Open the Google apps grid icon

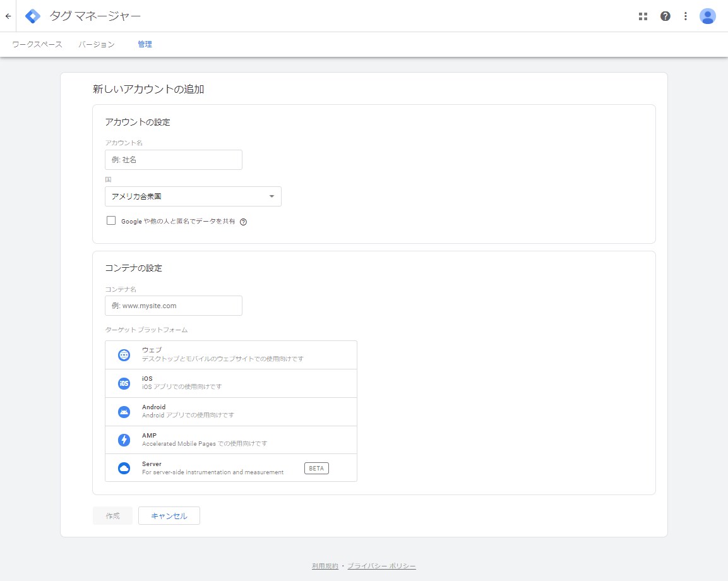643,16
